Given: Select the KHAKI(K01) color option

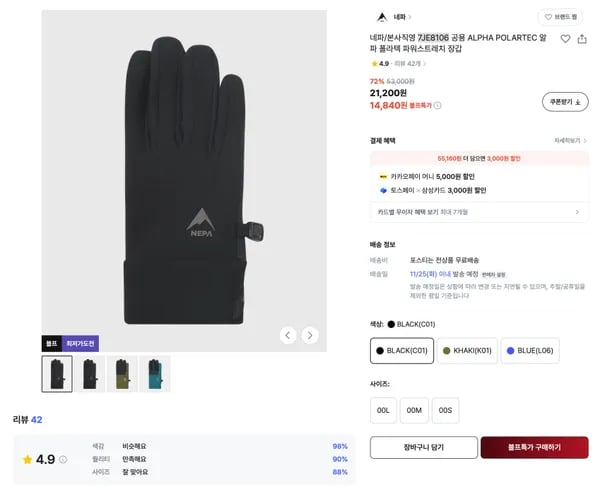Looking at the screenshot, I should tap(467, 351).
